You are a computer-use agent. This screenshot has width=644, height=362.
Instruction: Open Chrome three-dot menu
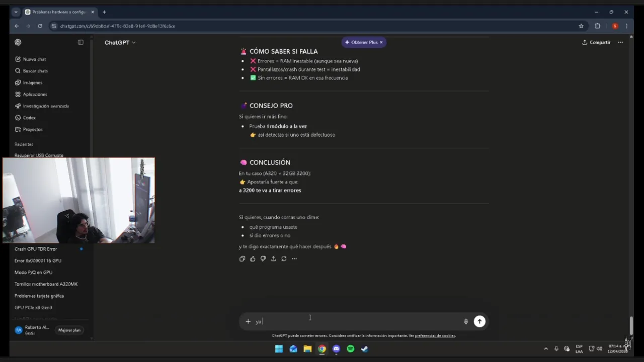pyautogui.click(x=626, y=26)
